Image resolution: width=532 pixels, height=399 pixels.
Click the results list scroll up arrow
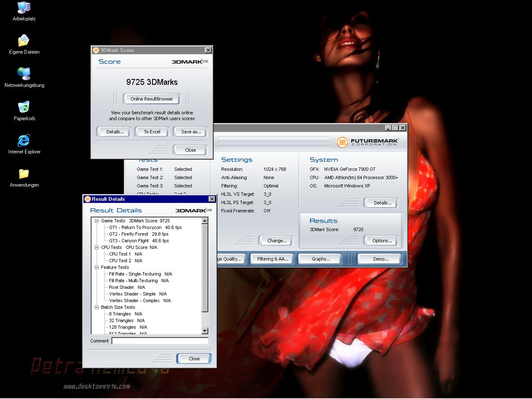tap(205, 221)
